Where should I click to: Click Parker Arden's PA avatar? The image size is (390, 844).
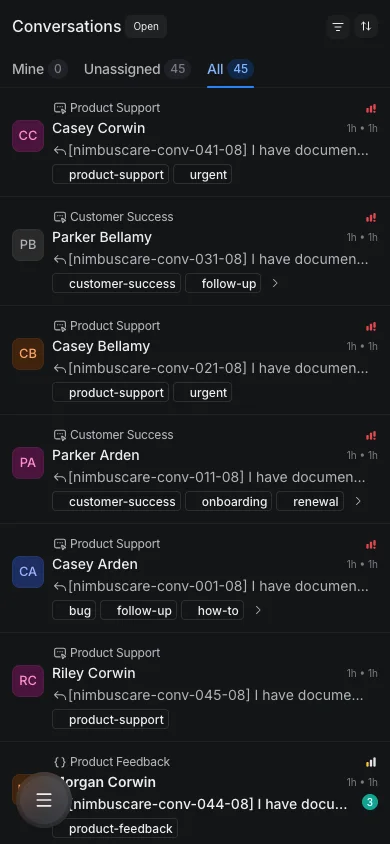click(28, 463)
